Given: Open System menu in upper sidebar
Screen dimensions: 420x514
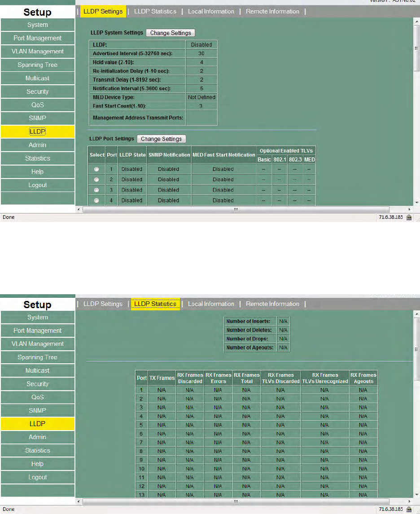Looking at the screenshot, I should coord(38,25).
